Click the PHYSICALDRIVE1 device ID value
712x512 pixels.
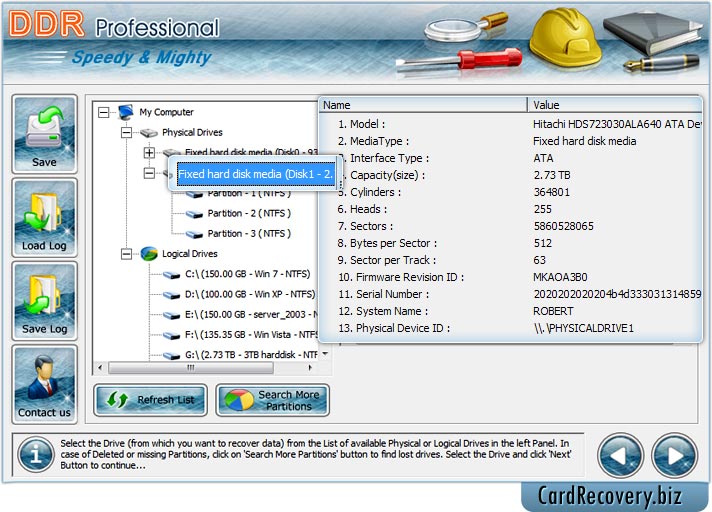point(583,328)
